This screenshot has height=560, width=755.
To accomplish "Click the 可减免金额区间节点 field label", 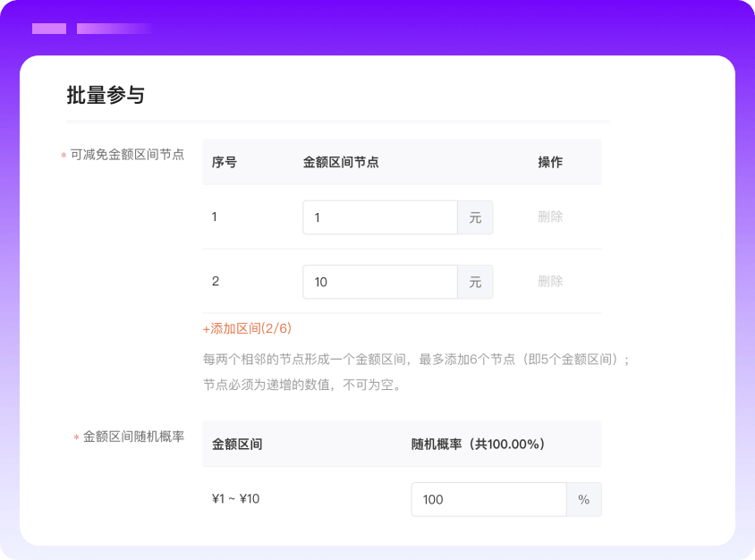I will pos(127,155).
